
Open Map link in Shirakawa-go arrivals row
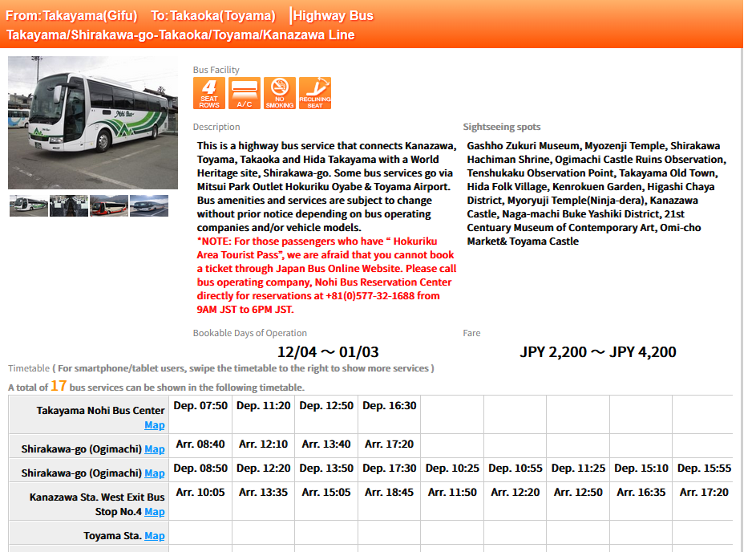[154, 449]
